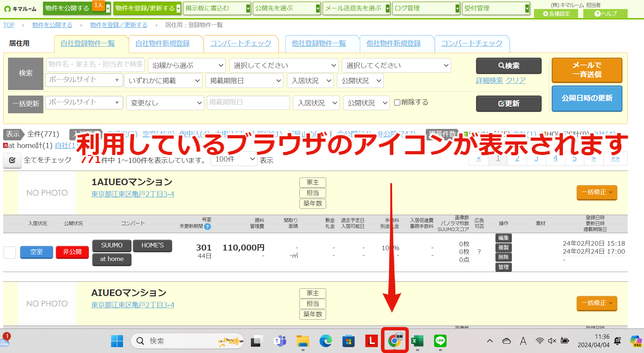
Task: Tick the 削除する checkbox
Action: 397,102
